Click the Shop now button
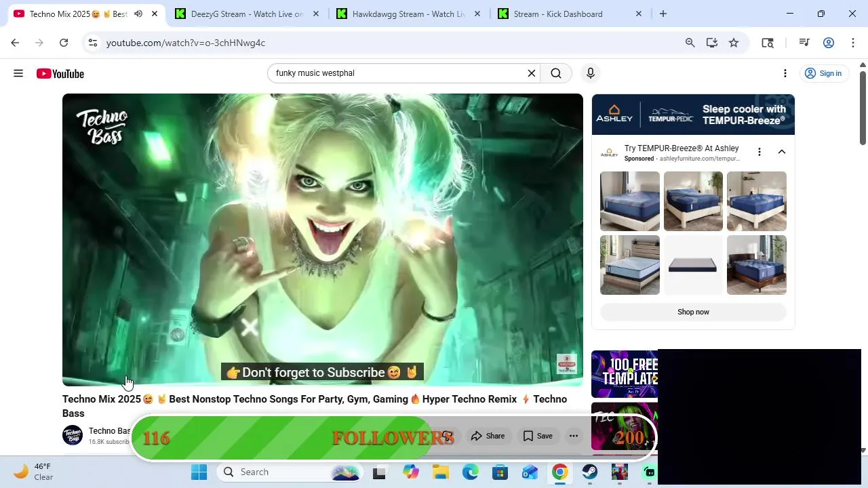This screenshot has width=868, height=488. [x=693, y=312]
